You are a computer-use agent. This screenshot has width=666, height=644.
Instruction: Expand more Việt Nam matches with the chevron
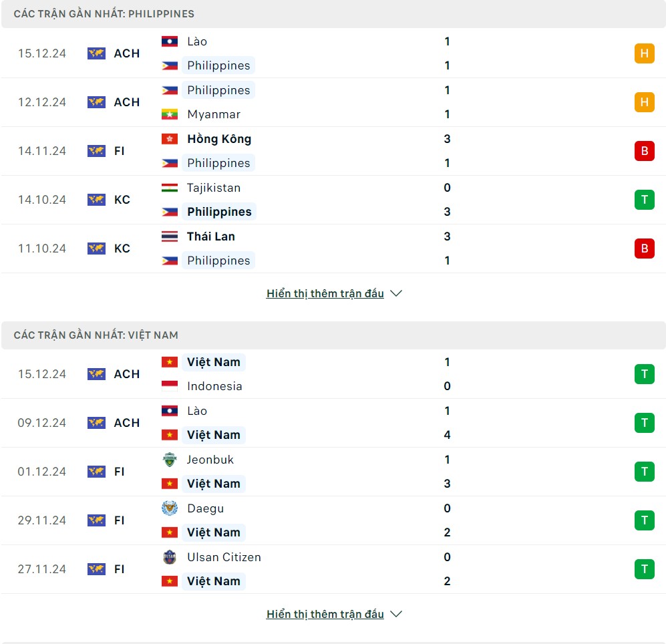pos(396,614)
